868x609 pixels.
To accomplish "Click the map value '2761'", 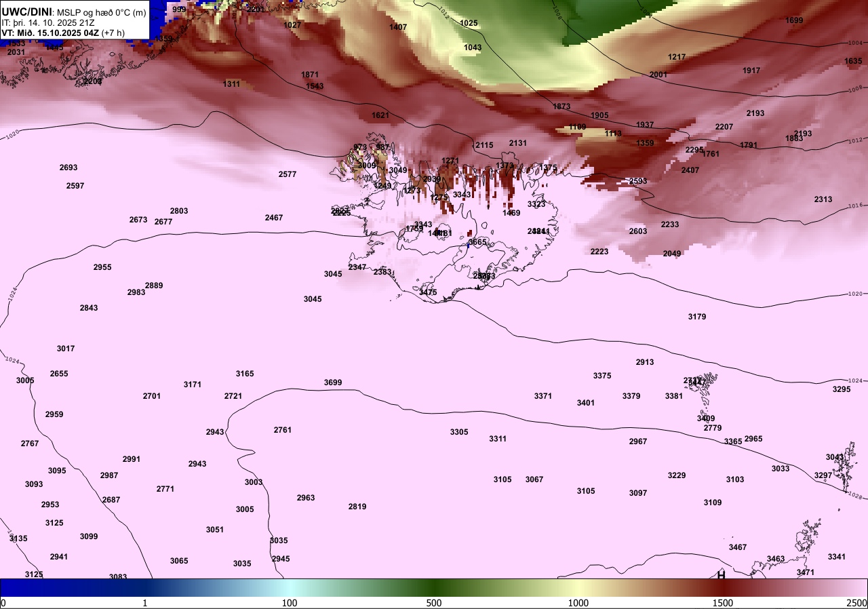I will click(x=283, y=430).
